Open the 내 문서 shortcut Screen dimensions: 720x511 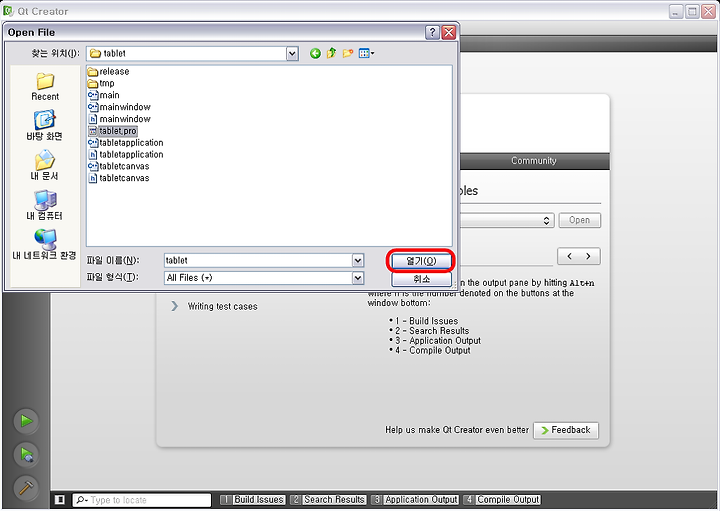[x=45, y=165]
